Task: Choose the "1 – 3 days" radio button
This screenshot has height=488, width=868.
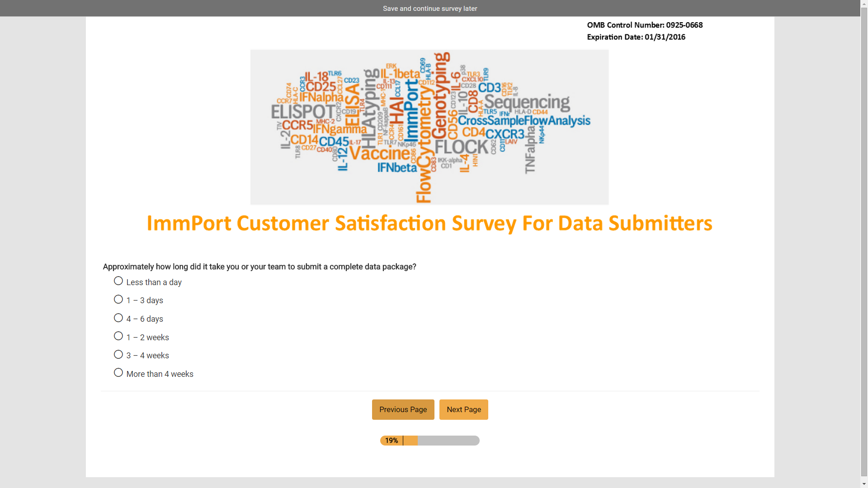Action: 118,300
